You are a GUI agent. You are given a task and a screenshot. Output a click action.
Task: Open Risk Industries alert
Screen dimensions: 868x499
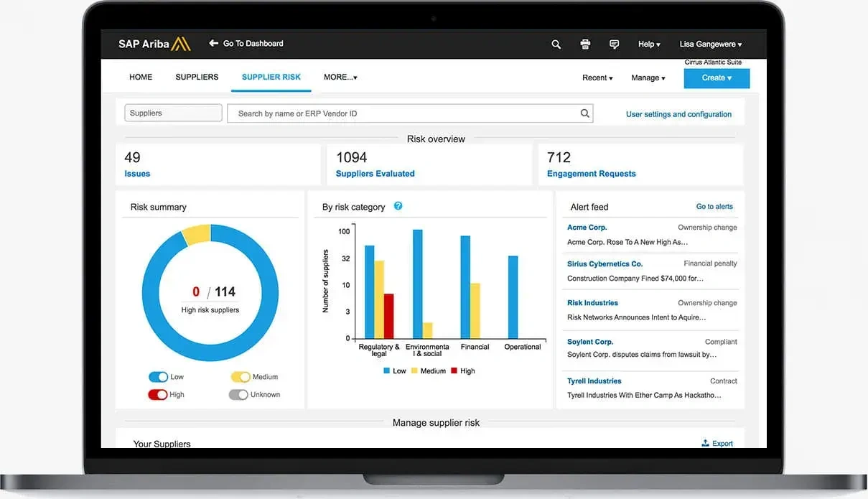(592, 303)
